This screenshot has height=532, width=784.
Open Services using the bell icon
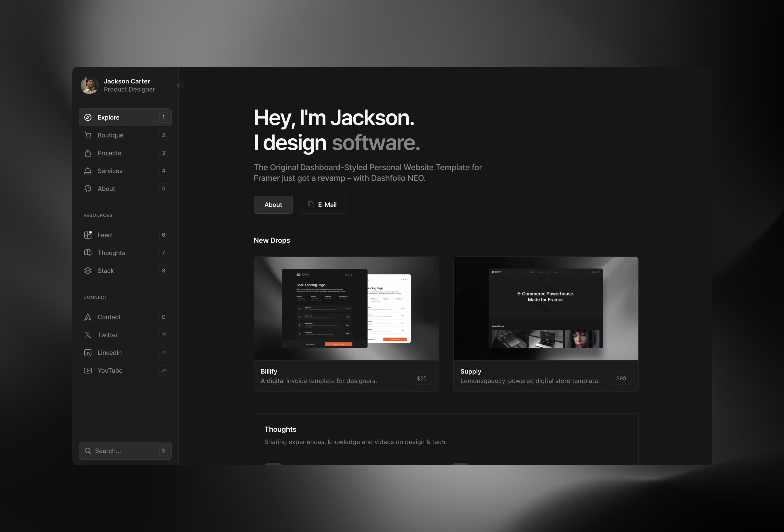pyautogui.click(x=88, y=171)
